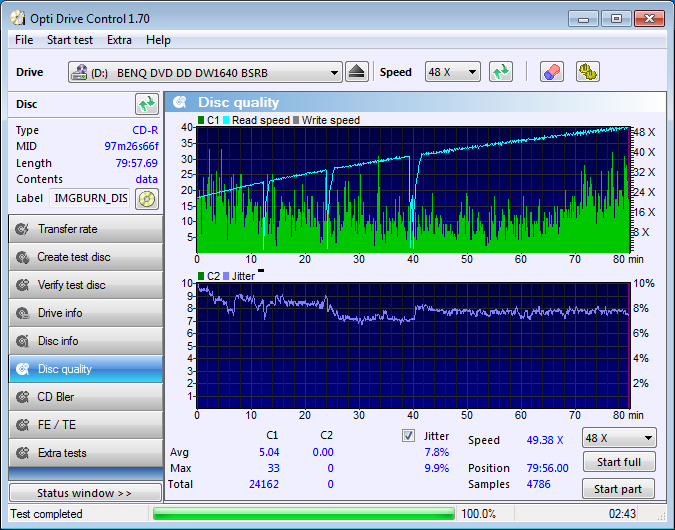Select the Disc quality tab

click(x=86, y=369)
